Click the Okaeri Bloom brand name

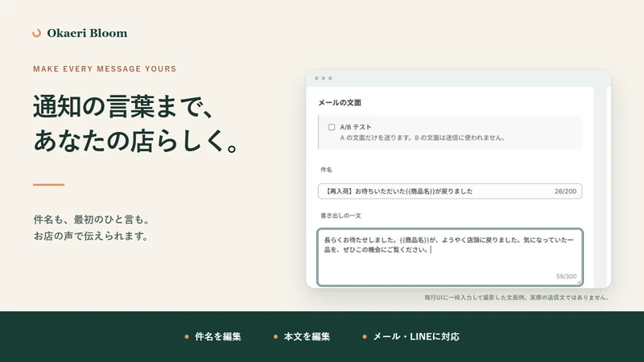pos(87,33)
